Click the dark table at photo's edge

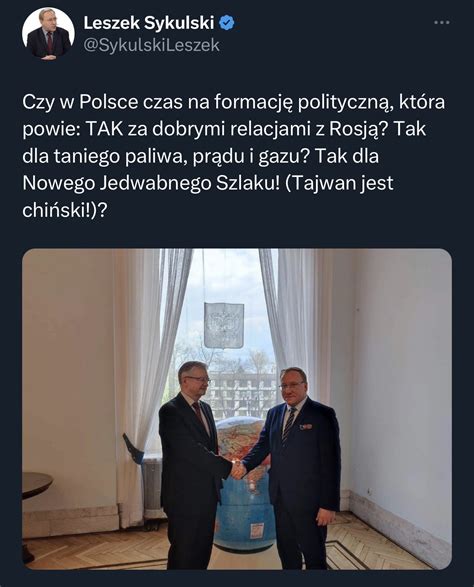[x=36, y=485]
